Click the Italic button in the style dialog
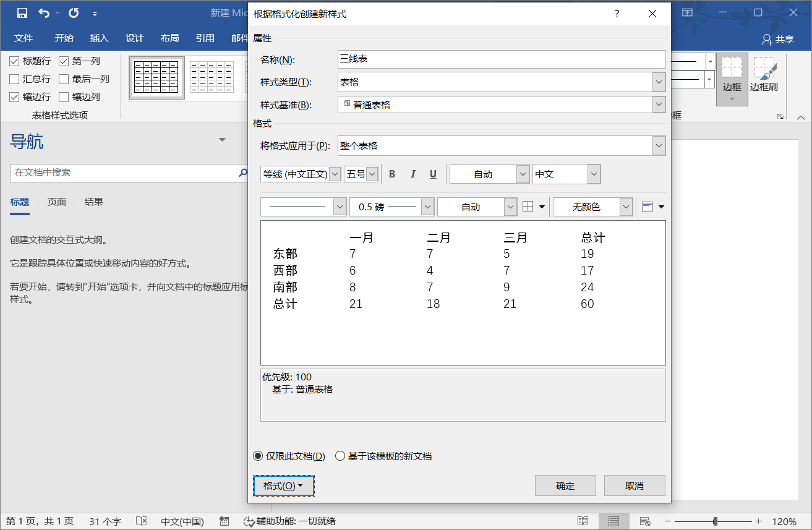 pos(413,174)
